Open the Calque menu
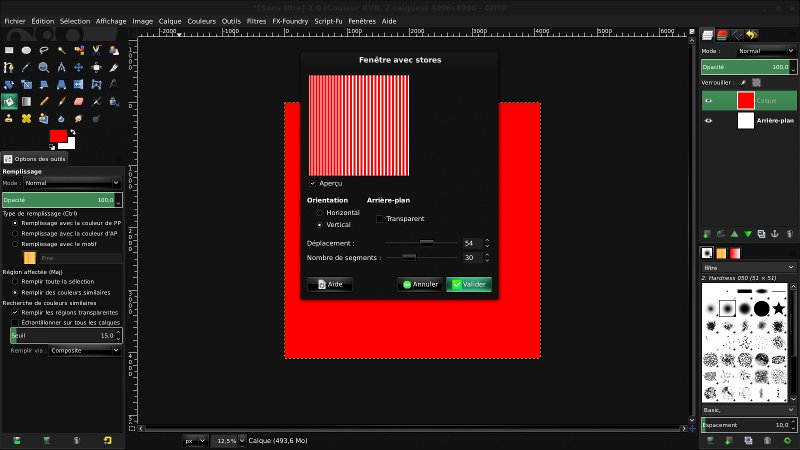Image resolution: width=800 pixels, height=450 pixels. click(170, 21)
